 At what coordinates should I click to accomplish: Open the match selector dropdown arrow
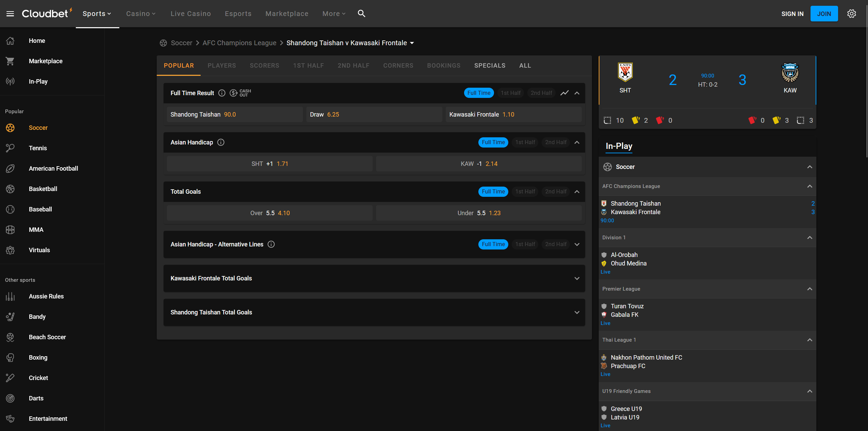[x=412, y=43]
